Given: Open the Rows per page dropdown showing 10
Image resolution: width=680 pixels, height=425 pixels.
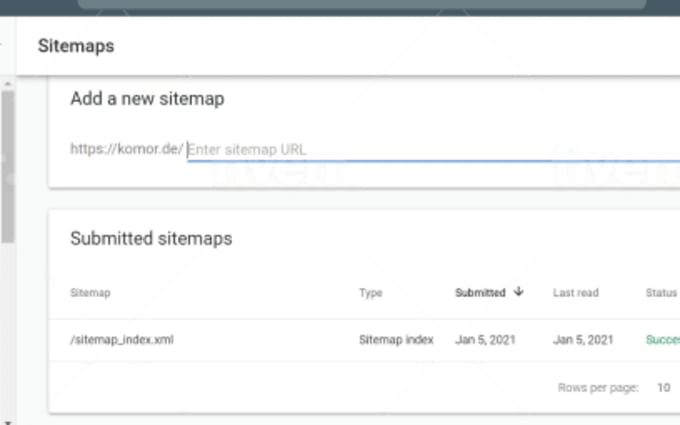Looking at the screenshot, I should click(664, 387).
